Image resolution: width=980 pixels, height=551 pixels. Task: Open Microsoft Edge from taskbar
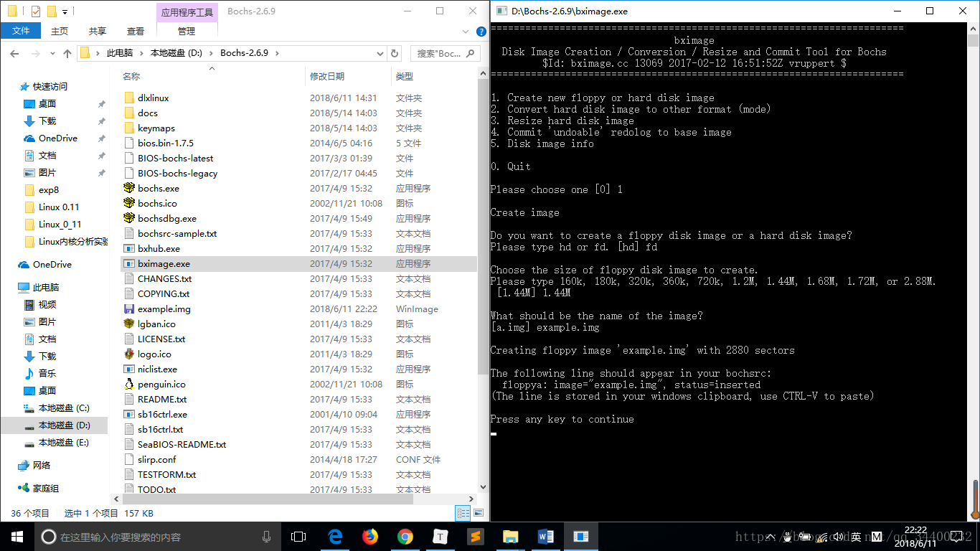[x=334, y=537]
